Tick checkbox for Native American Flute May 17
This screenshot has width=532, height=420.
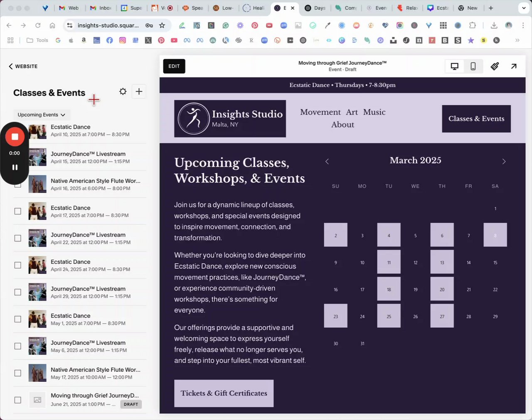[x=17, y=373]
